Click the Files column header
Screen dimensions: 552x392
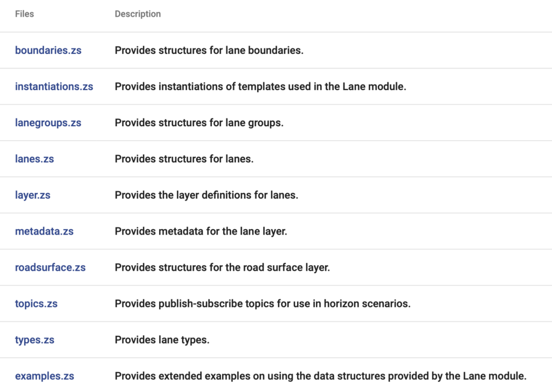pos(25,14)
